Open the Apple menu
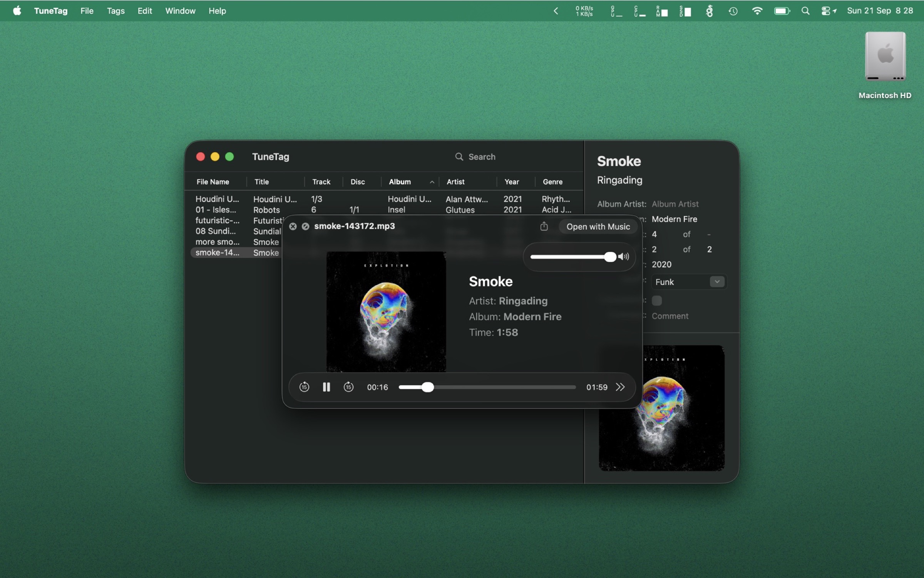Image resolution: width=924 pixels, height=578 pixels. pos(17,11)
